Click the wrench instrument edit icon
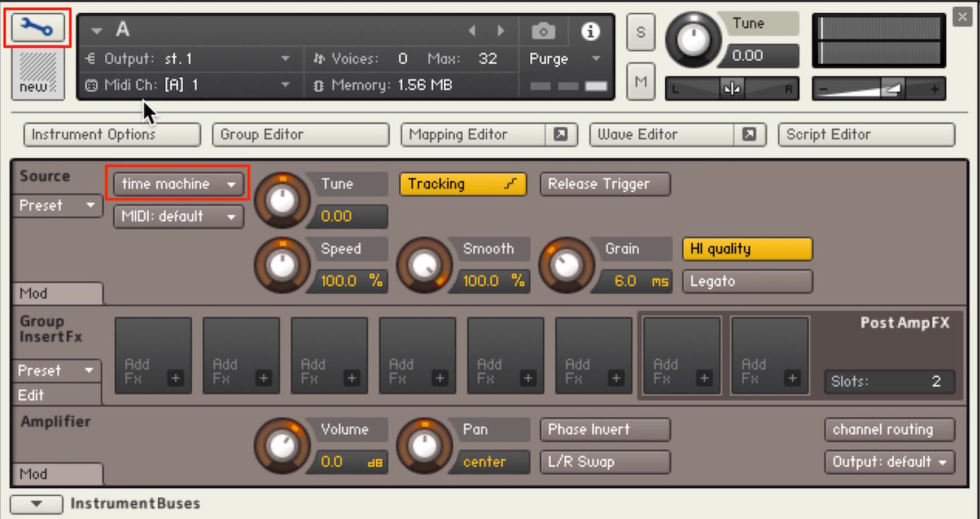 pos(38,27)
